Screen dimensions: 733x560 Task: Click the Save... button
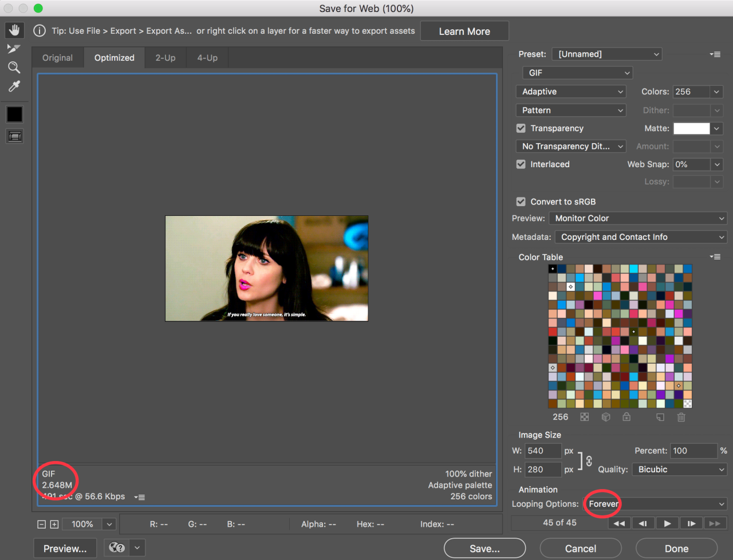point(484,549)
